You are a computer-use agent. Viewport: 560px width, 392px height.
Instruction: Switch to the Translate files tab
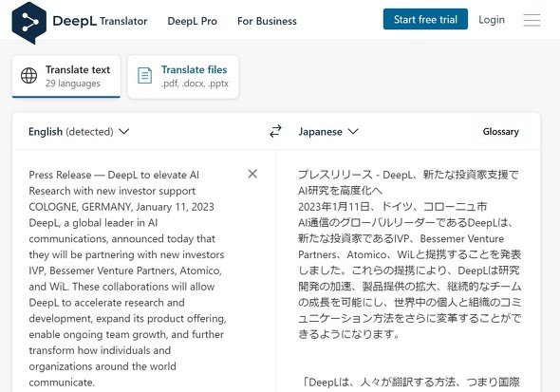pyautogui.click(x=183, y=76)
